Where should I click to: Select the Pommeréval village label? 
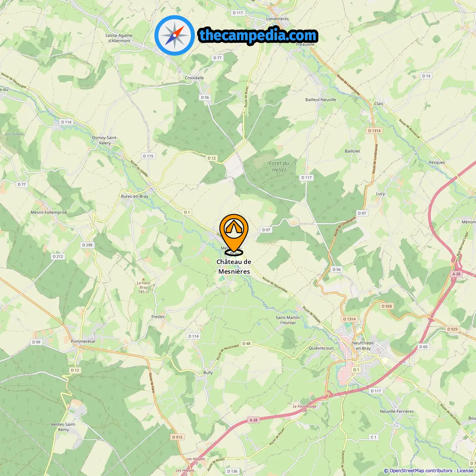[x=83, y=341]
